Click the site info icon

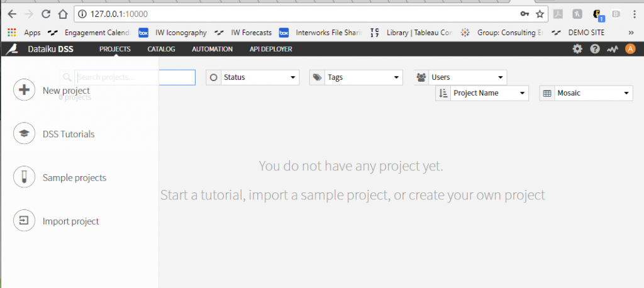pyautogui.click(x=82, y=14)
